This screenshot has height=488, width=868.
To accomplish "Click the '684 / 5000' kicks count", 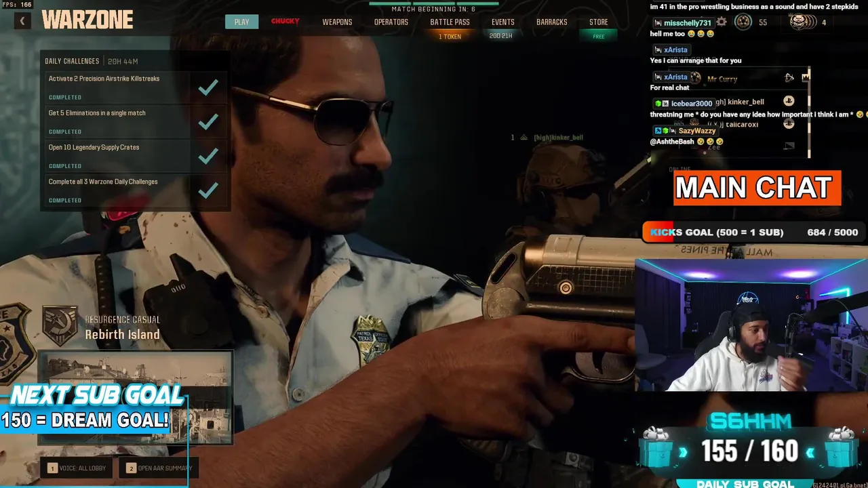I will (833, 232).
